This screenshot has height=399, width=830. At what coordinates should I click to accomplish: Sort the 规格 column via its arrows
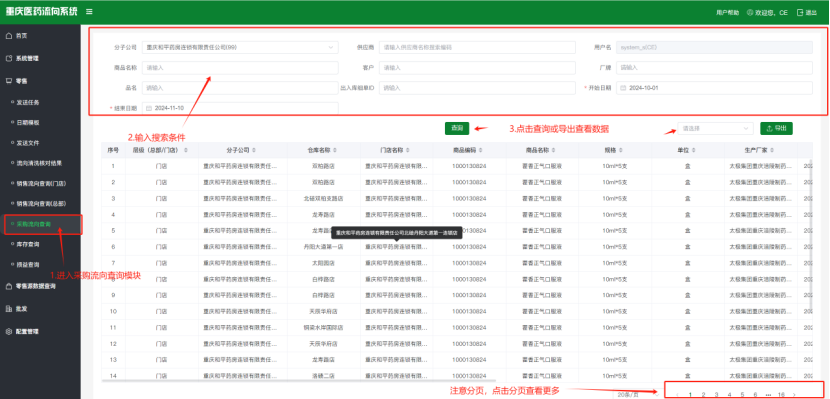click(x=620, y=150)
